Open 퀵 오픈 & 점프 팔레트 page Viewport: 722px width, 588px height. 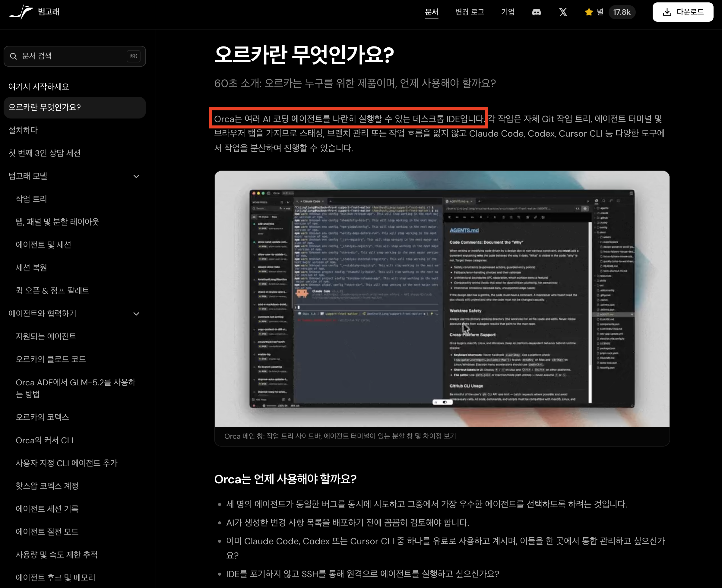[52, 291]
